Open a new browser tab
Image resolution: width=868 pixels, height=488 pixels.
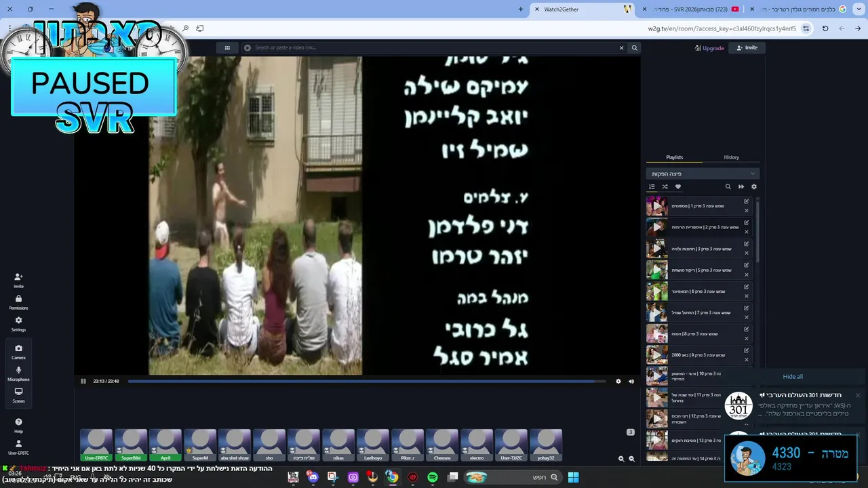[521, 9]
